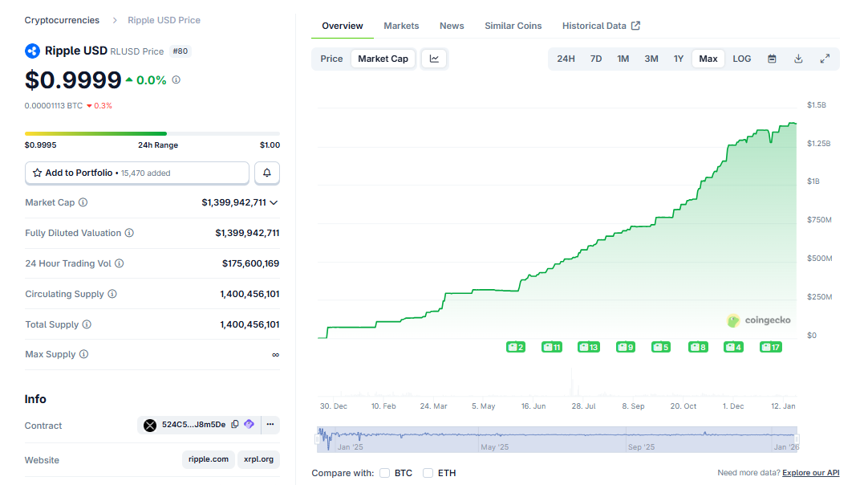The image size is (868, 485).
Task: Click the news marker labeled 17
Action: pyautogui.click(x=771, y=347)
